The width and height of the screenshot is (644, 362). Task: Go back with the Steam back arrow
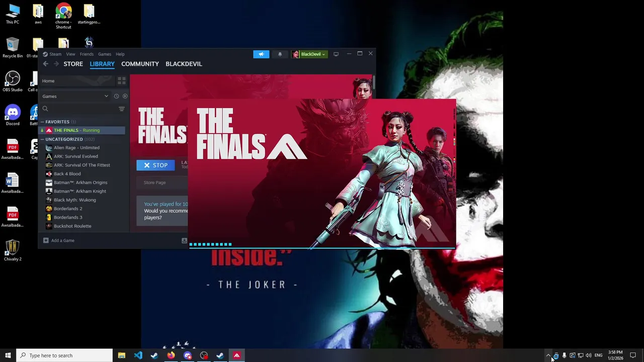45,64
